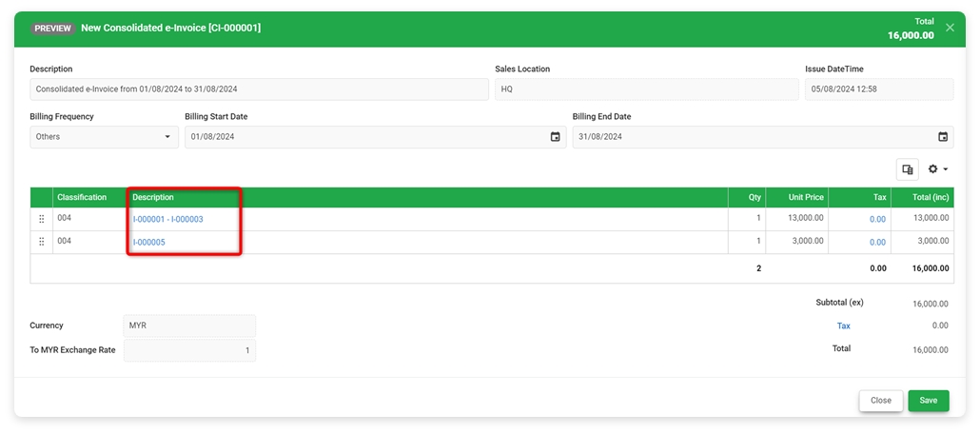Viewport: 980px width, 434px height.
Task: Click the Currency MYR field
Action: point(189,325)
